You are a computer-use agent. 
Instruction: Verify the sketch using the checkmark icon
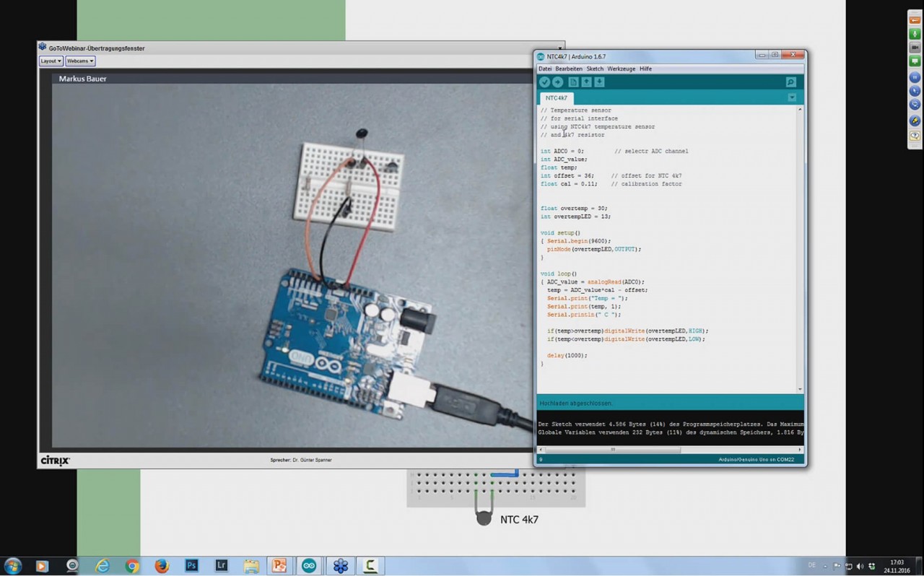[544, 82]
